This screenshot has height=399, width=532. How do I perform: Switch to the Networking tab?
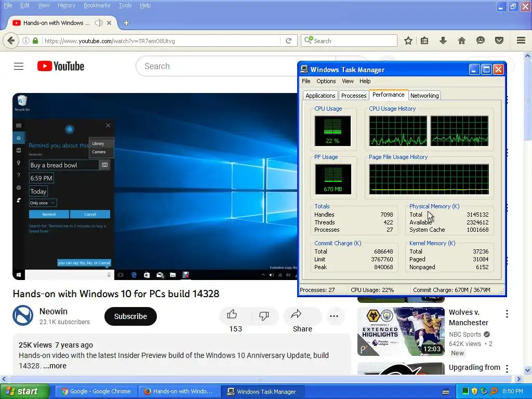(x=424, y=96)
